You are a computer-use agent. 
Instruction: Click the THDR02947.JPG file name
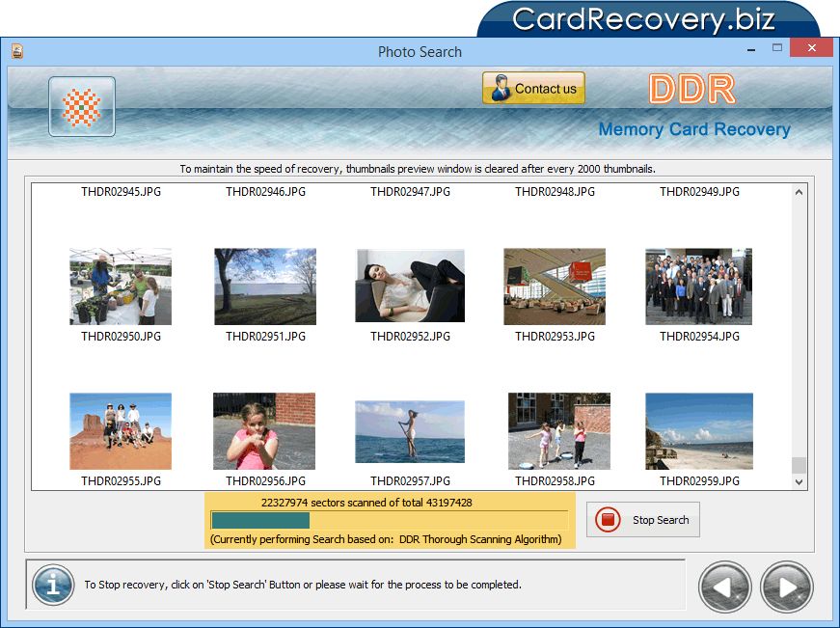coord(411,192)
